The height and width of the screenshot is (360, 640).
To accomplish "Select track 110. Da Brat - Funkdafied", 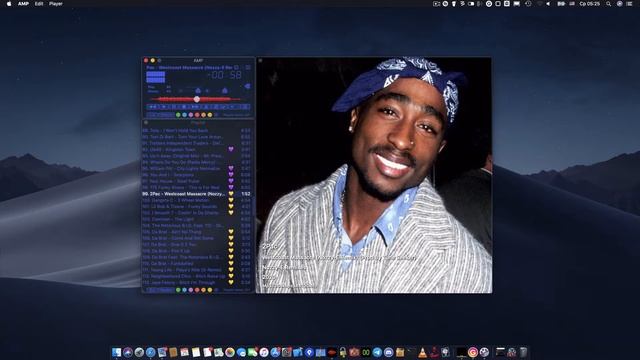I will tap(196, 263).
